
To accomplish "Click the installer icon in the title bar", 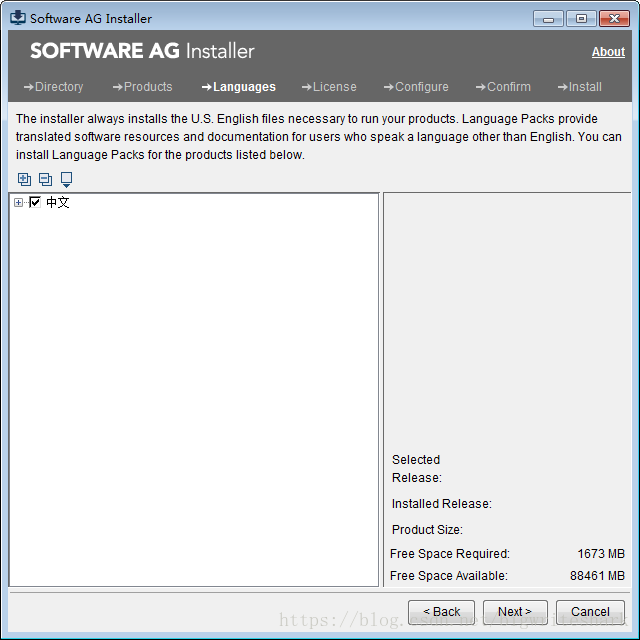I will point(18,18).
